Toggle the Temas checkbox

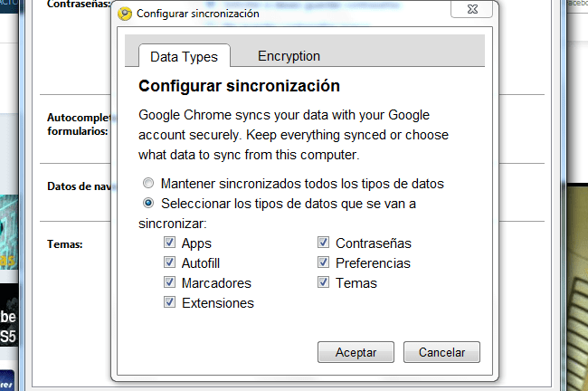tap(323, 282)
